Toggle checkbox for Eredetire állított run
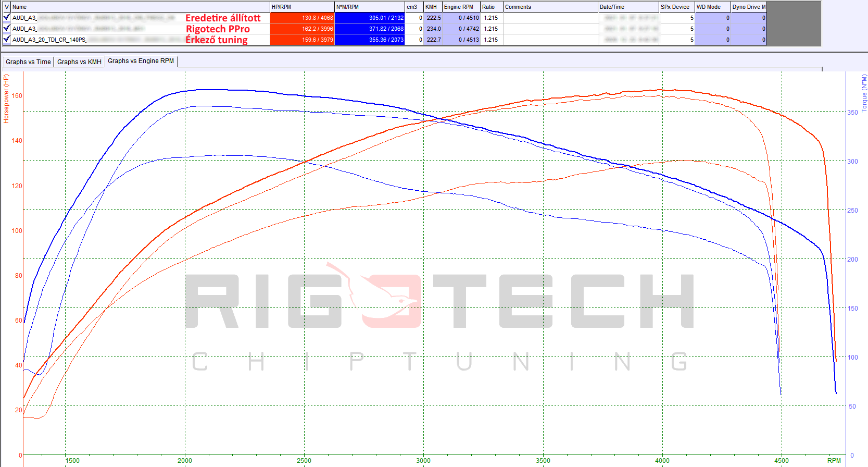This screenshot has height=467, width=868. (x=7, y=17)
